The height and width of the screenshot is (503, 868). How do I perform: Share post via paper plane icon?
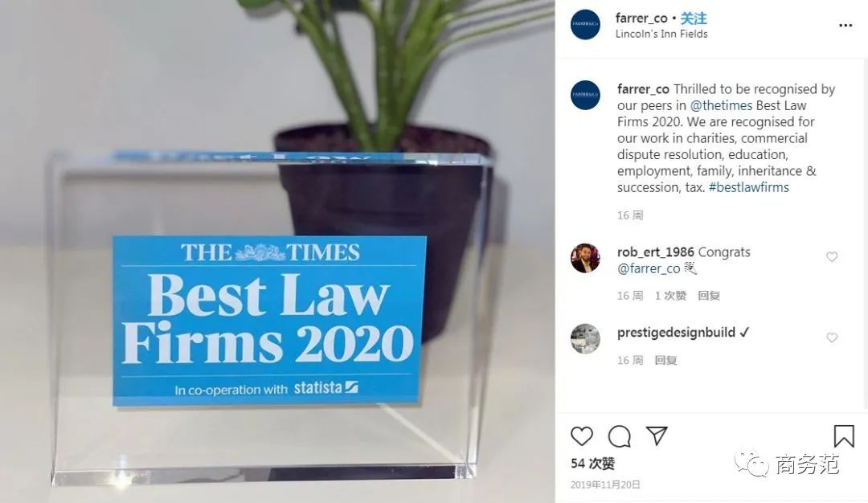coord(657,436)
